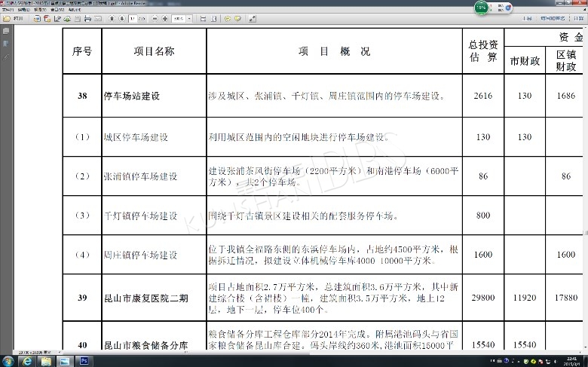Click the header '区镇财政'
The image size is (588, 367).
coord(566,61)
